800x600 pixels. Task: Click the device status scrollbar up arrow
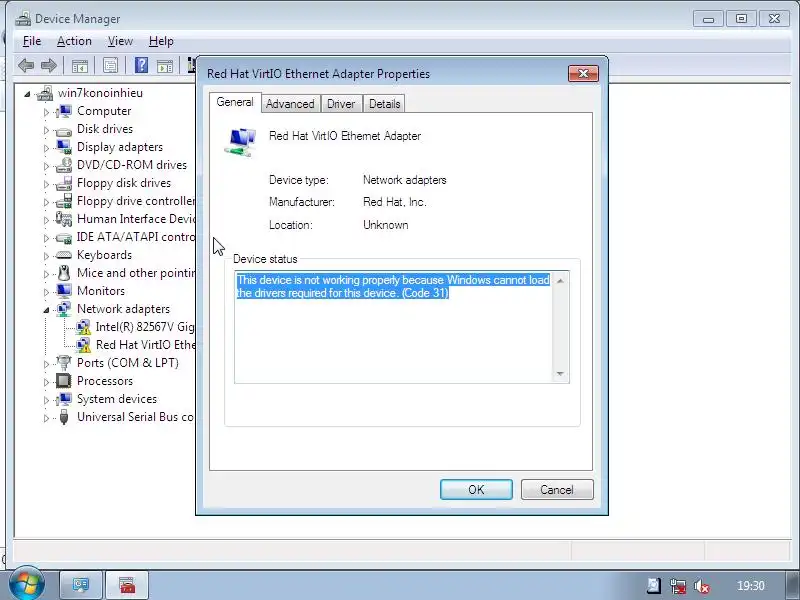pyautogui.click(x=560, y=280)
